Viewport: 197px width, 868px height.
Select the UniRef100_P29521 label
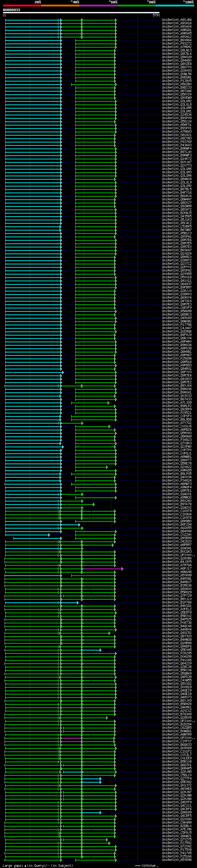point(177,413)
